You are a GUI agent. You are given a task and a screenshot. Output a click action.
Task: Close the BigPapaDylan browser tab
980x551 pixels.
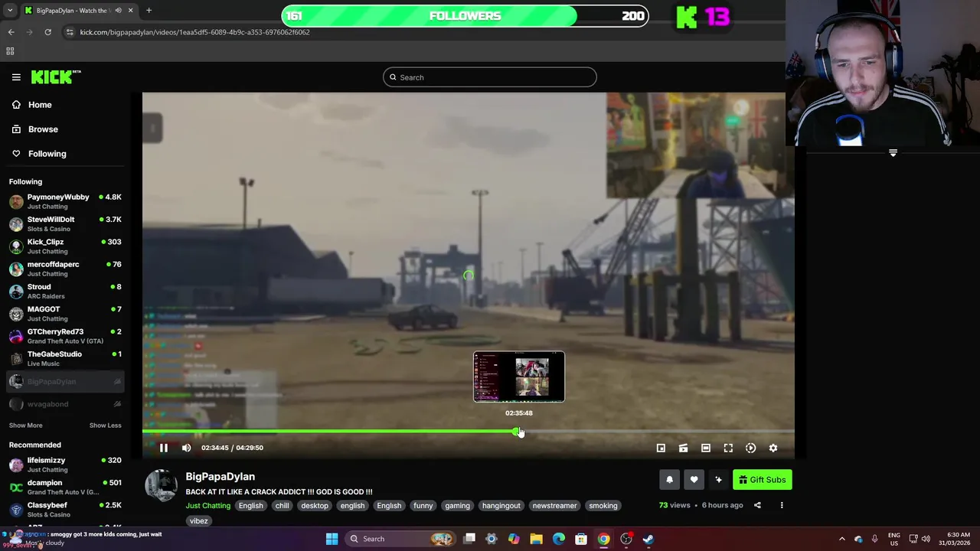(x=130, y=11)
